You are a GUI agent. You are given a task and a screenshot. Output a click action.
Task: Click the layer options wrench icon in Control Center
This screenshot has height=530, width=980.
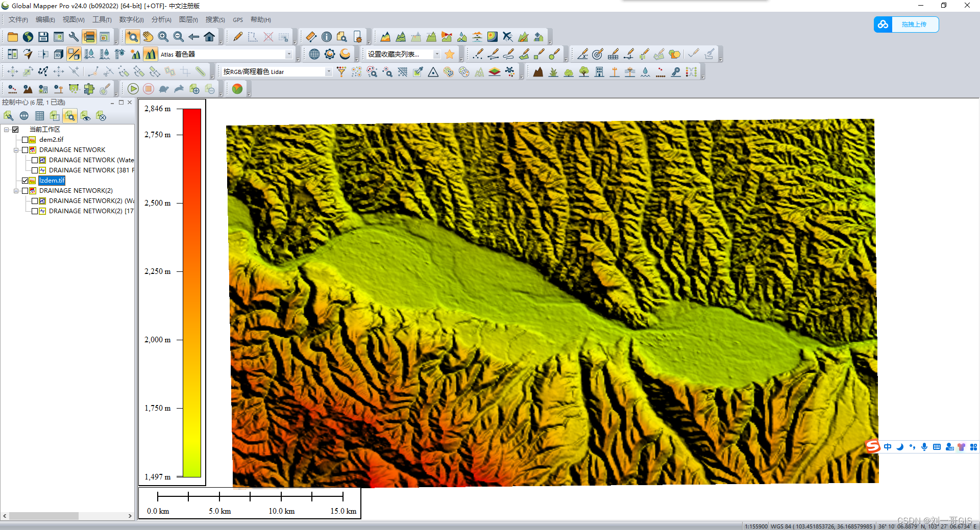coord(9,116)
